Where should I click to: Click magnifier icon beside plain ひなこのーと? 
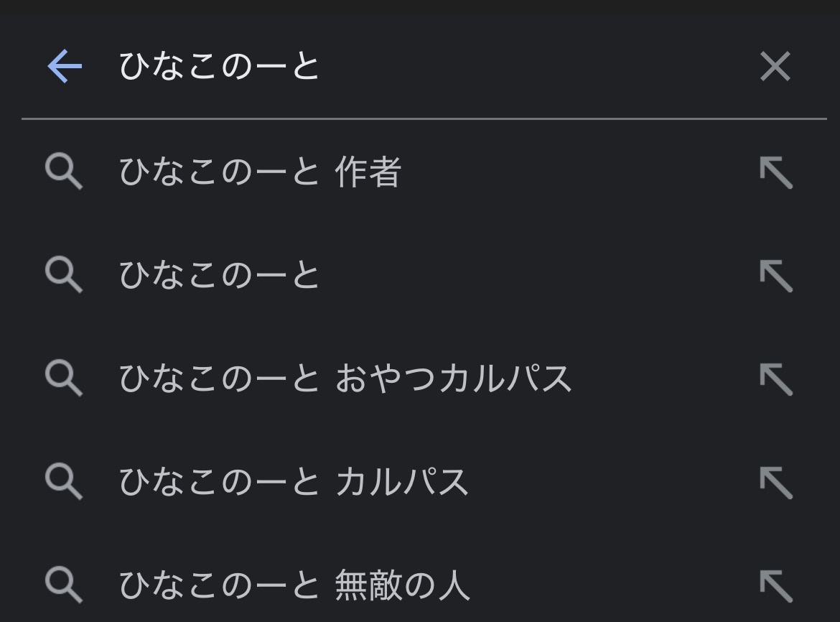point(63,275)
